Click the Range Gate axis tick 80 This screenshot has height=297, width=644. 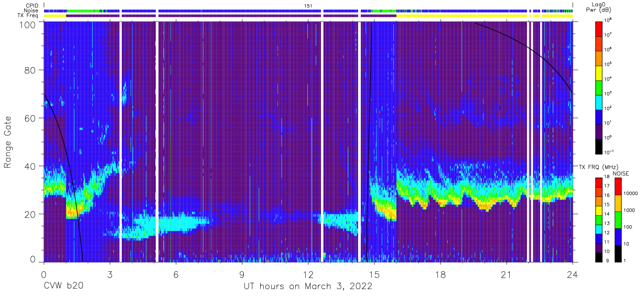coord(30,70)
